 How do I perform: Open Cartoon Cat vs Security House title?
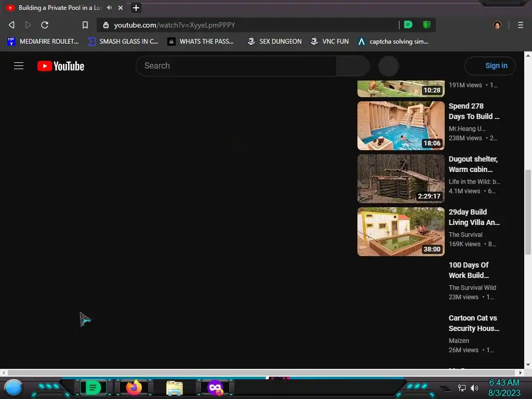pyautogui.click(x=474, y=323)
